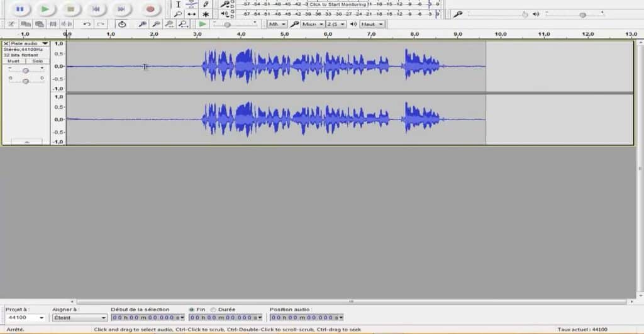Screen dimensions: 644x334
Task: Toggle the Sync-Lock tracks clock icon
Action: click(x=121, y=25)
